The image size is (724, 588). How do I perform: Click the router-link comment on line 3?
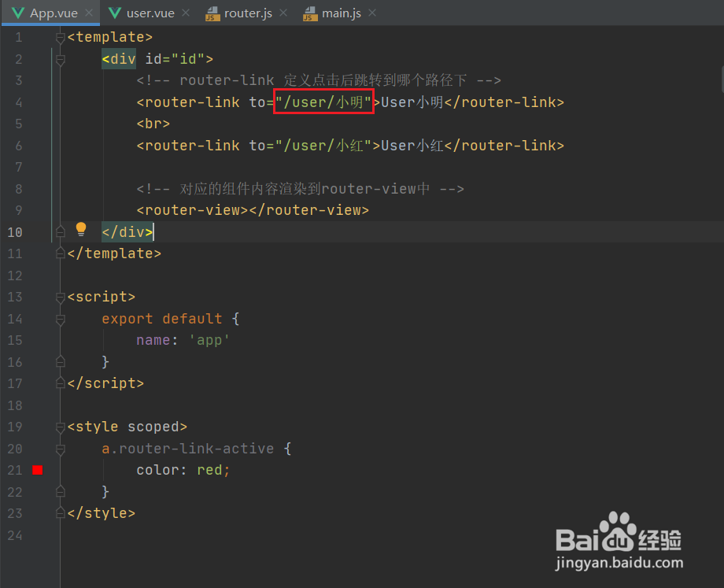[x=319, y=80]
